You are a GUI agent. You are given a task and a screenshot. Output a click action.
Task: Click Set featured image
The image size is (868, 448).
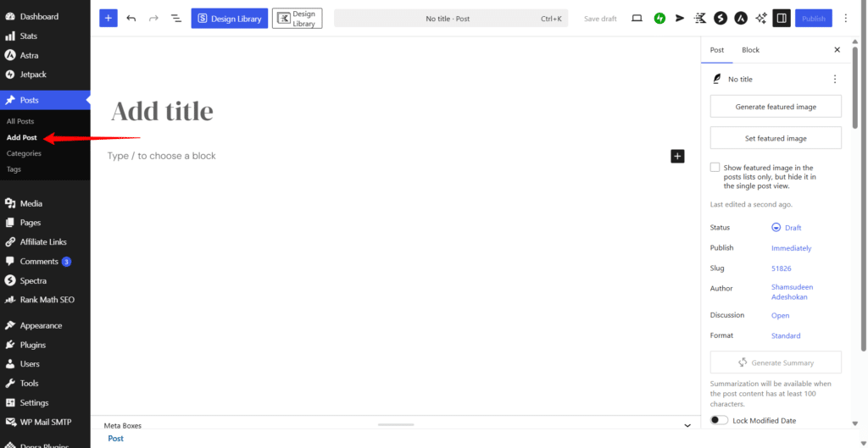pos(776,138)
